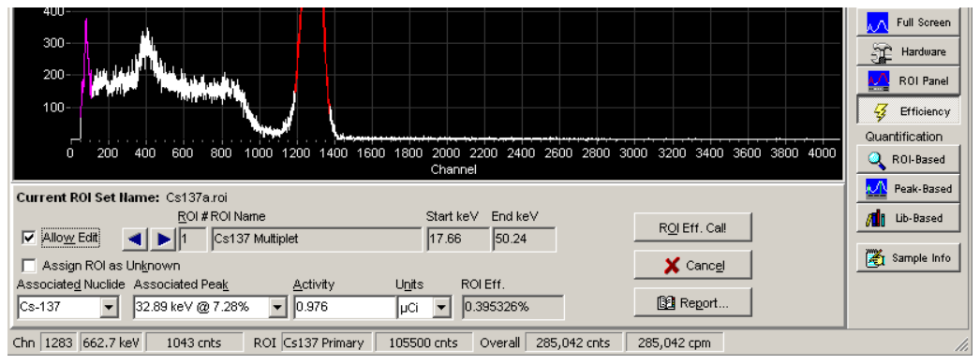The image size is (980, 364).
Task: Click the ROI Name field
Action: (317, 240)
